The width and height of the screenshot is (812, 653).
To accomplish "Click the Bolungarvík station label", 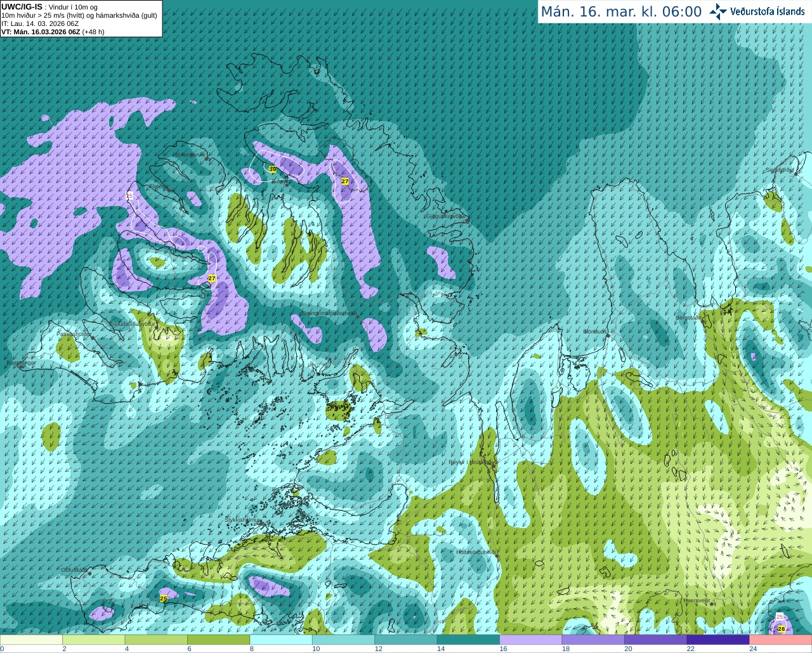I will [190, 155].
